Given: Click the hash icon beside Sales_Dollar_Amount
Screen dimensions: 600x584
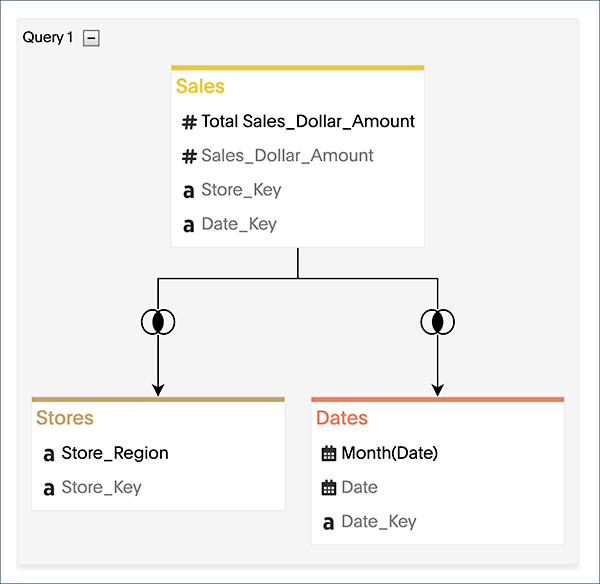Looking at the screenshot, I should click(189, 156).
